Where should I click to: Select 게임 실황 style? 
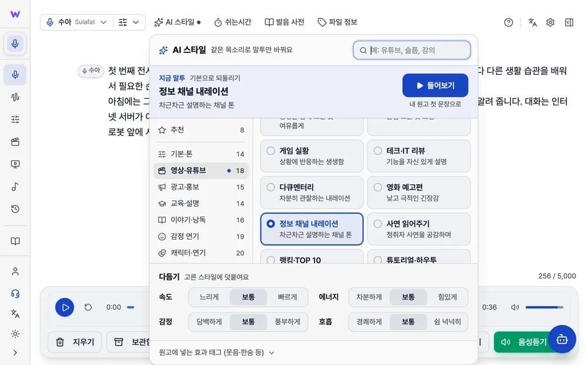[312, 156]
